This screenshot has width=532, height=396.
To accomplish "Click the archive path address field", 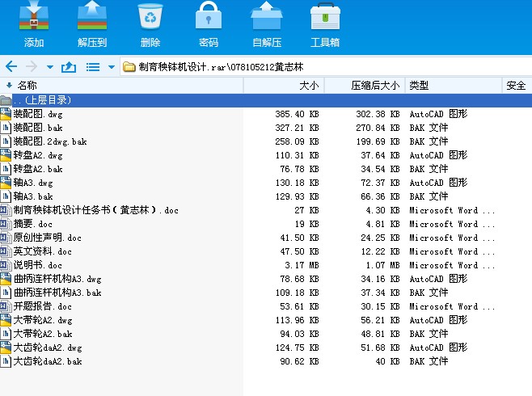I will point(326,67).
